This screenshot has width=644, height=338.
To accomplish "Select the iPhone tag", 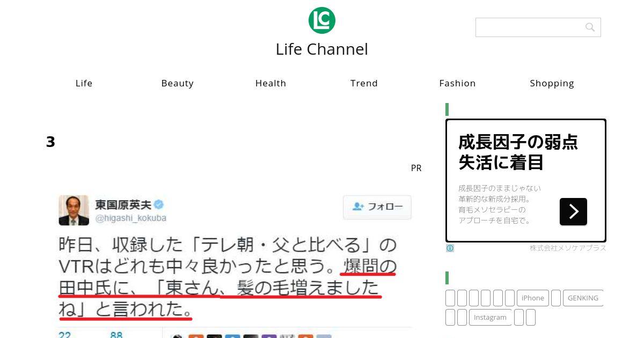I will coord(533,298).
